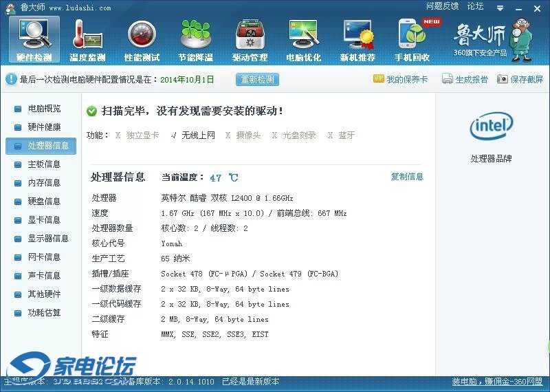550x392 pixels.
Task: Click the 处理器品牌 label under Intel logo
Action: pyautogui.click(x=491, y=159)
